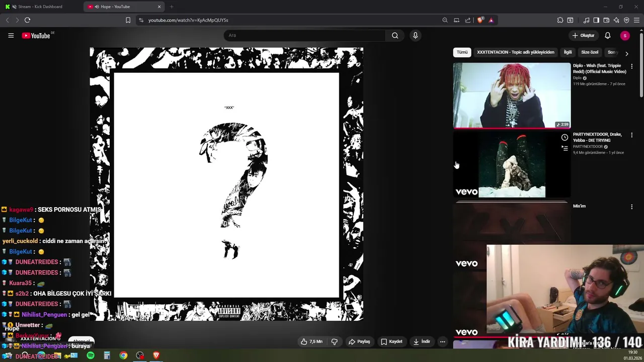
Task: Open OBS Studio from the taskbar
Action: click(140, 355)
